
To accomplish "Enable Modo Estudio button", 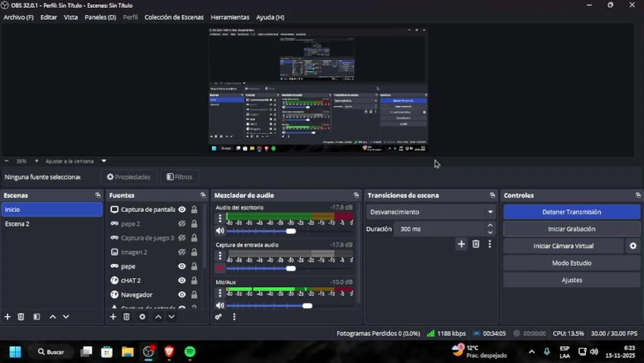I will (x=571, y=263).
